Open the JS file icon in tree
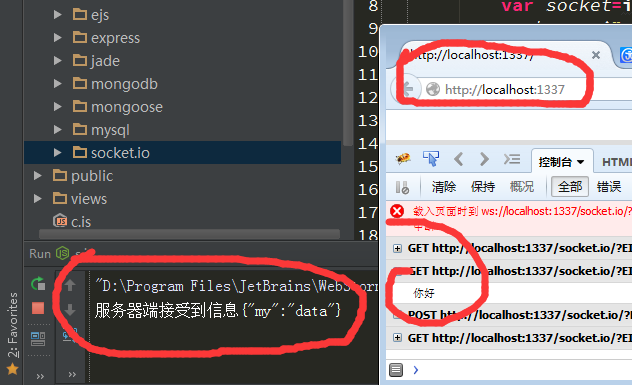Viewport: 632px width, 385px height. pos(60,221)
